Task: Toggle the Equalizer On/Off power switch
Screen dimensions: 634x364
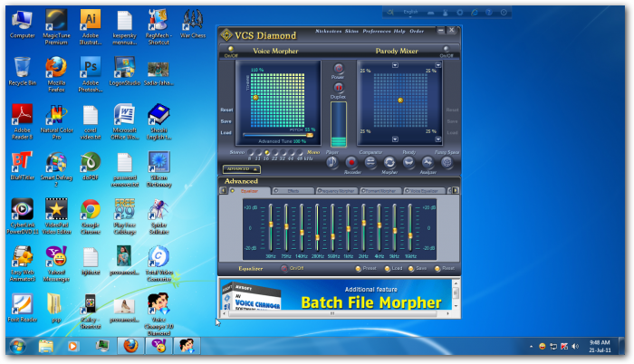Action: tap(284, 268)
